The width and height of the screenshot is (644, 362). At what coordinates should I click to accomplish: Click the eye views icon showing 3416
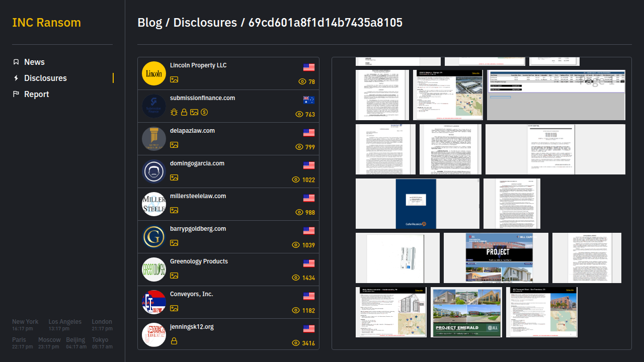(296, 343)
